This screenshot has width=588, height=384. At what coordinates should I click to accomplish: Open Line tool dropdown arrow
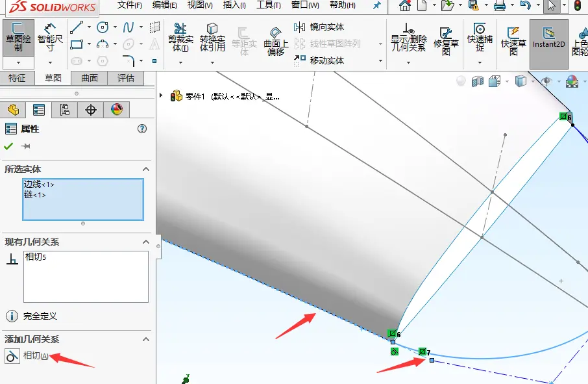click(x=89, y=27)
